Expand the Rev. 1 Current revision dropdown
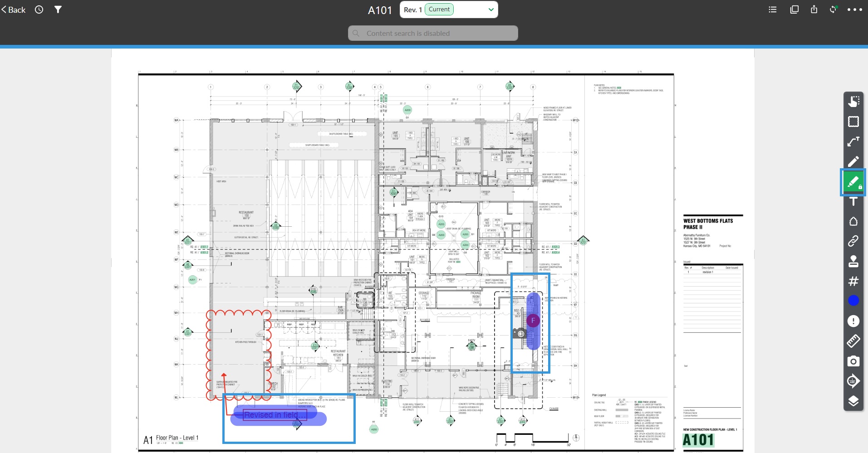The height and width of the screenshot is (453, 868). click(449, 10)
